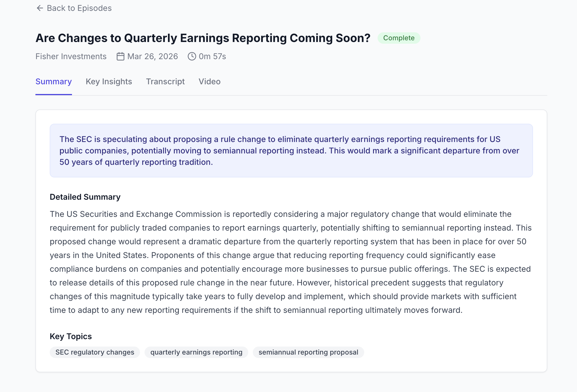Click the clock icon by the duration
The width and height of the screenshot is (577, 392).
click(192, 56)
